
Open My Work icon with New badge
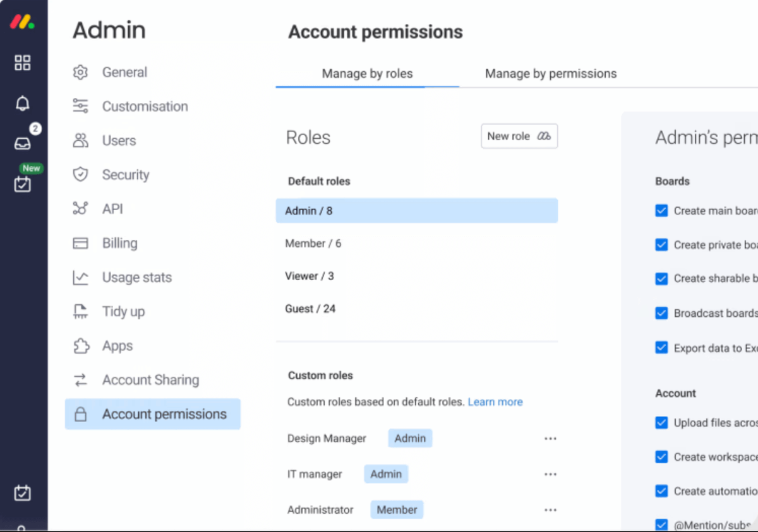(x=23, y=184)
